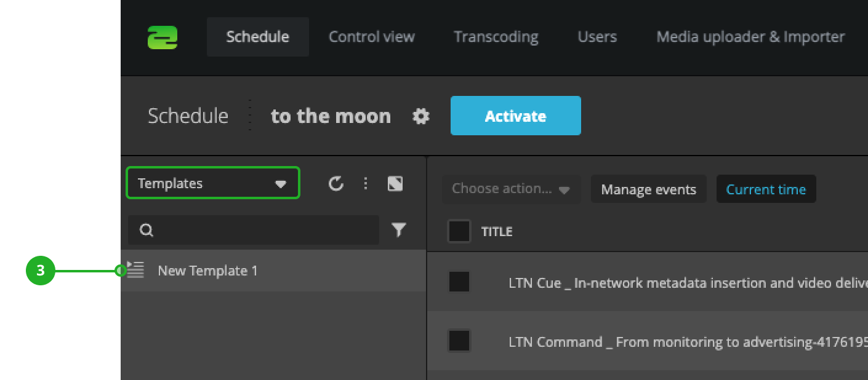Jump to Current time
Screen dimensions: 868x380
[766, 189]
